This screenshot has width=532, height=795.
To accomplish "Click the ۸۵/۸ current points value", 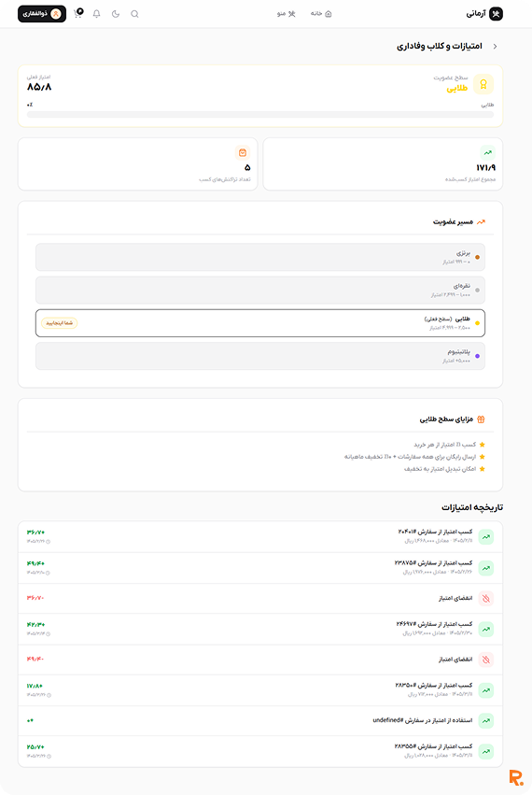I will [x=39, y=87].
